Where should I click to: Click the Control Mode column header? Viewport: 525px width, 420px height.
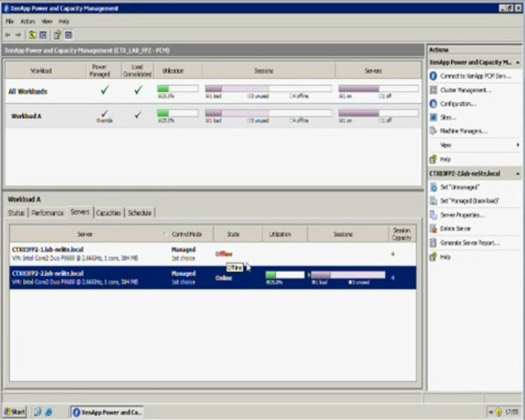coord(187,234)
